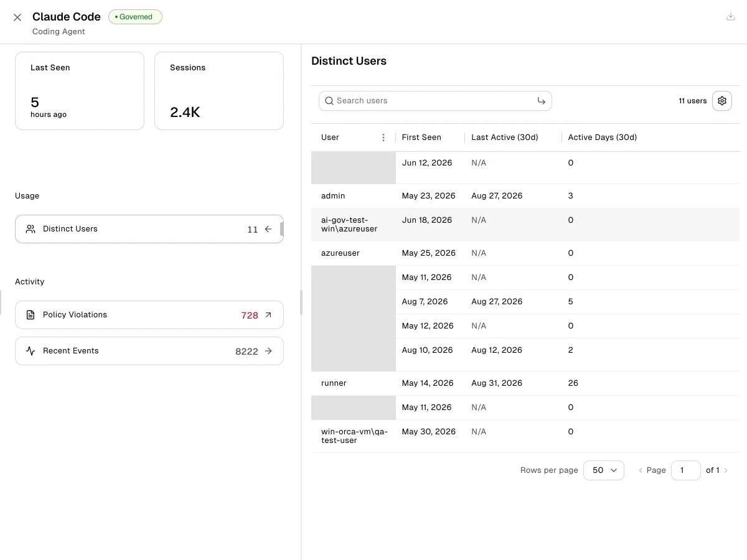747x560 pixels.
Task: Click First Seen date May 25, 2026
Action: coord(429,253)
